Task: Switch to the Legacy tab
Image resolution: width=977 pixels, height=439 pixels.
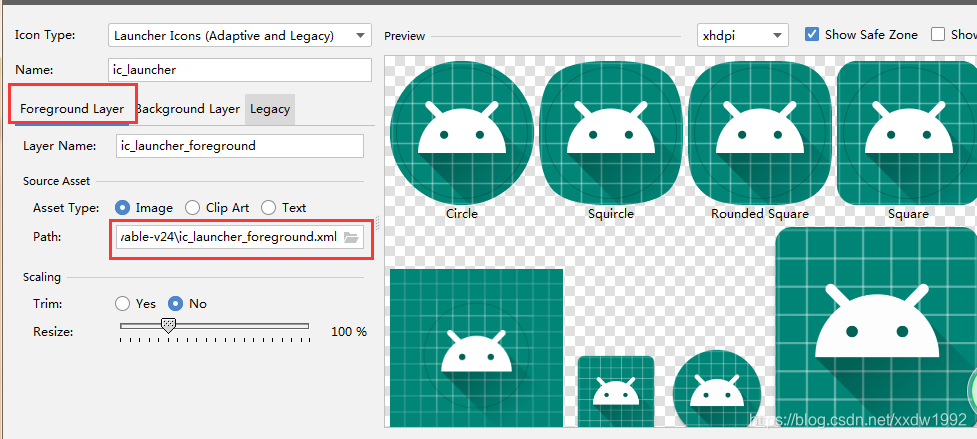Action: 270,109
